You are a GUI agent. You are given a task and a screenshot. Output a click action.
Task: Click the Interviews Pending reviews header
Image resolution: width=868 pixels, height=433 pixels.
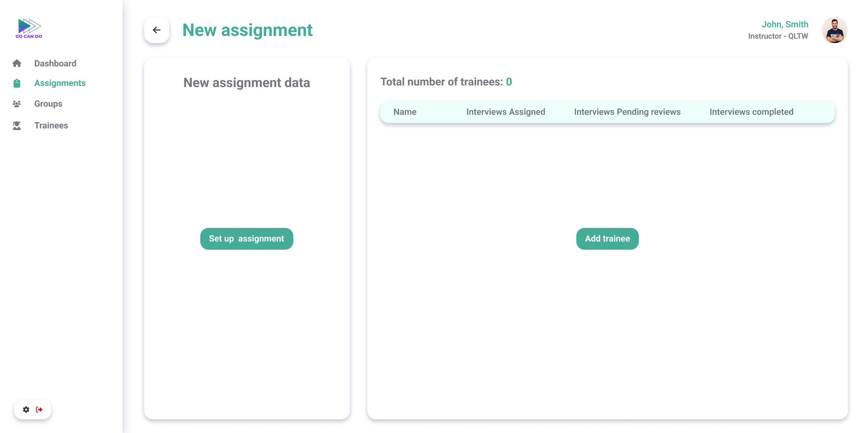627,112
